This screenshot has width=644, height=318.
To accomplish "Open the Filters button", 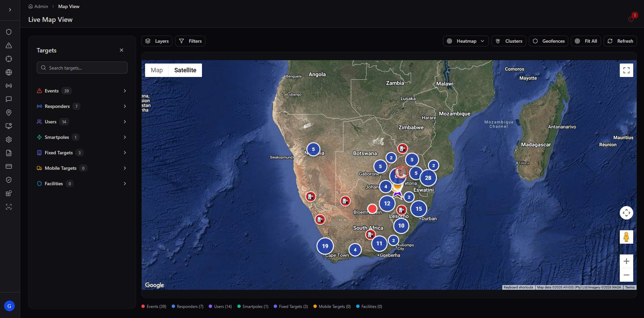I will (x=190, y=41).
